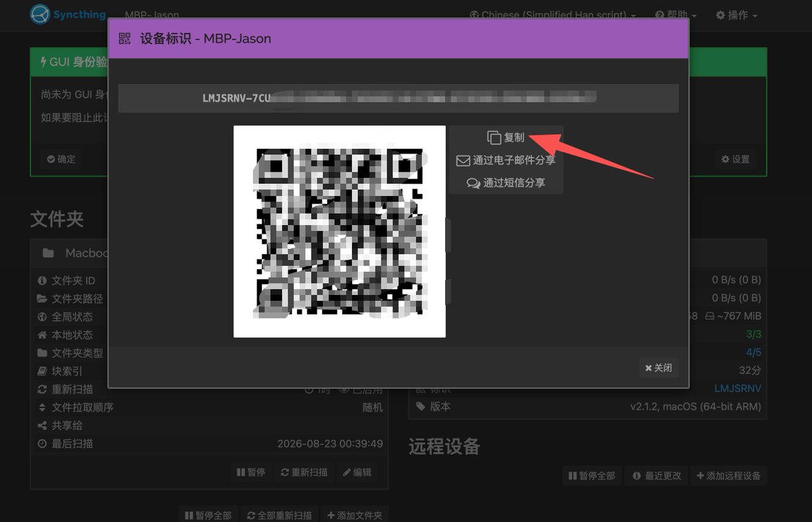
Task: Click the 4/5 discovery value
Action: (x=753, y=352)
